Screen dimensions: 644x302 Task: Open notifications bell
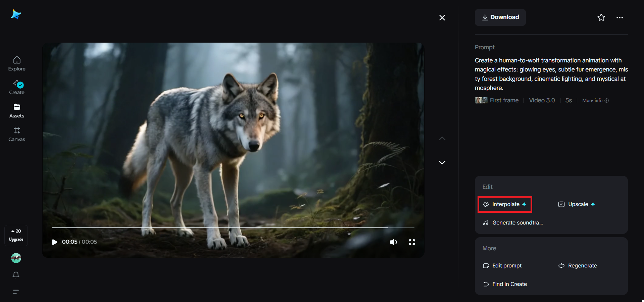click(x=16, y=275)
